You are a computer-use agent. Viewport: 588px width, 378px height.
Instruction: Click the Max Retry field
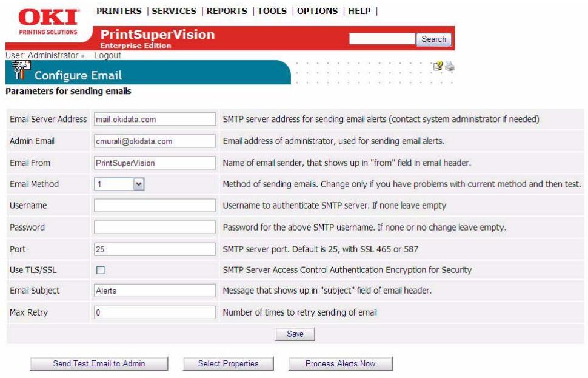(x=155, y=312)
